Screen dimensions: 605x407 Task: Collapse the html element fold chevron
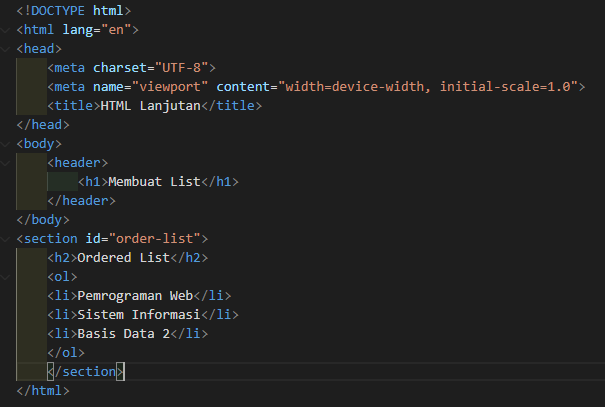point(5,30)
